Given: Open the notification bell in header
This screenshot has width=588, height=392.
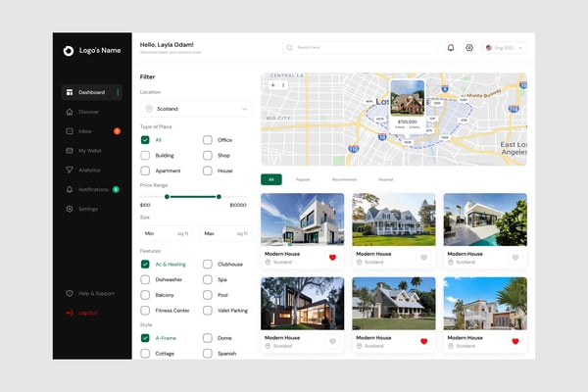Looking at the screenshot, I should pyautogui.click(x=451, y=48).
